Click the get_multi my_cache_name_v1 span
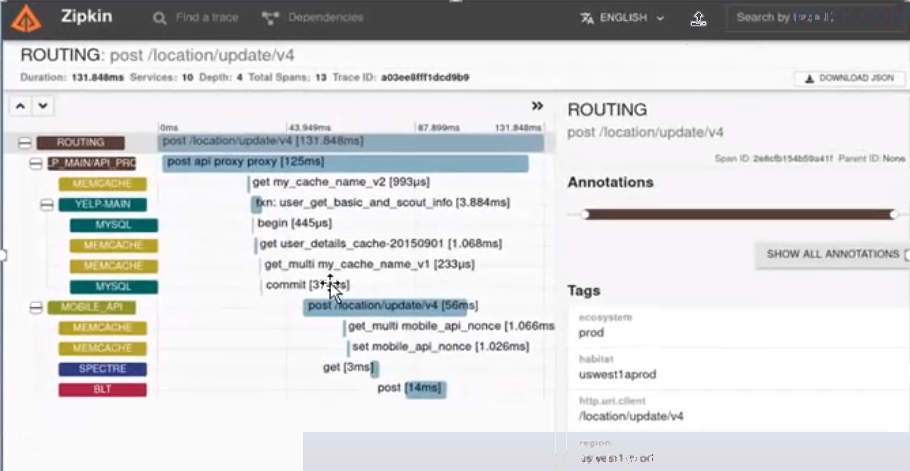Viewport: 910px width, 471px height. tap(368, 265)
